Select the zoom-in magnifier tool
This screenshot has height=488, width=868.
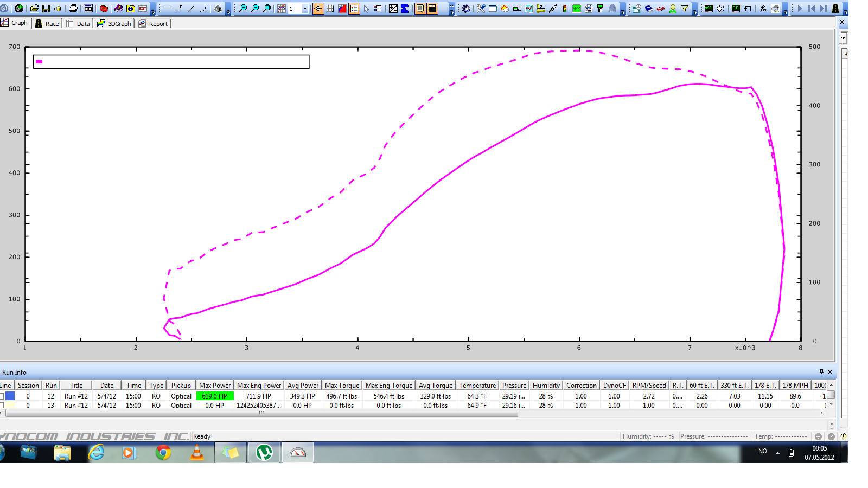pyautogui.click(x=243, y=8)
